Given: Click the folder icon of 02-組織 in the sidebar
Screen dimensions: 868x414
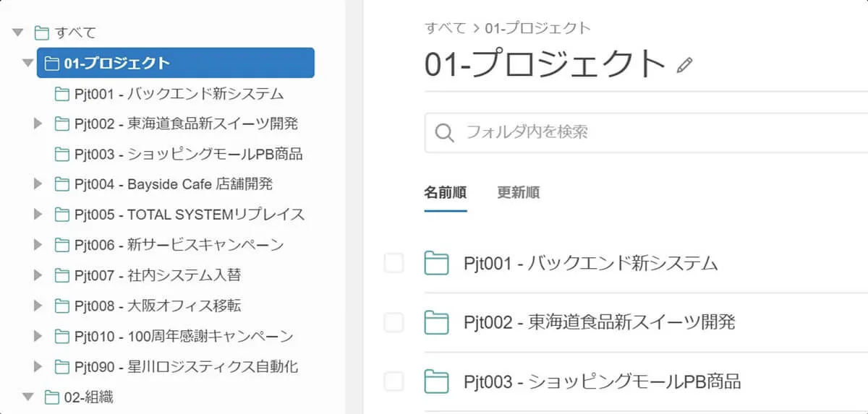Looking at the screenshot, I should point(51,397).
